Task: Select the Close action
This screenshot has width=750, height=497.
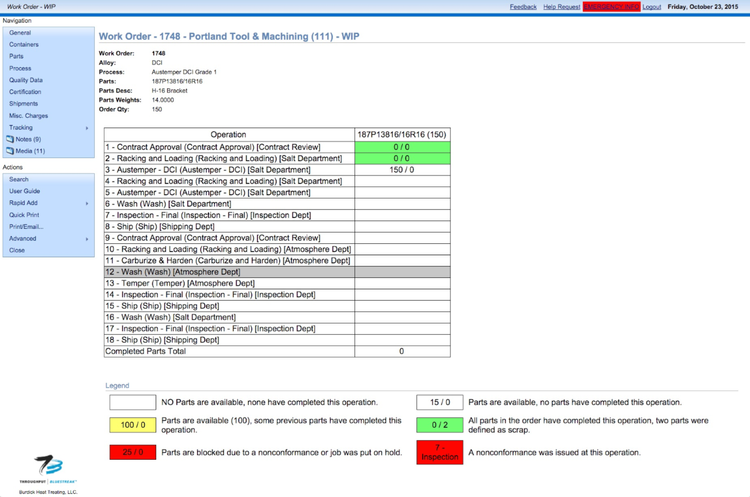Action: [x=17, y=250]
